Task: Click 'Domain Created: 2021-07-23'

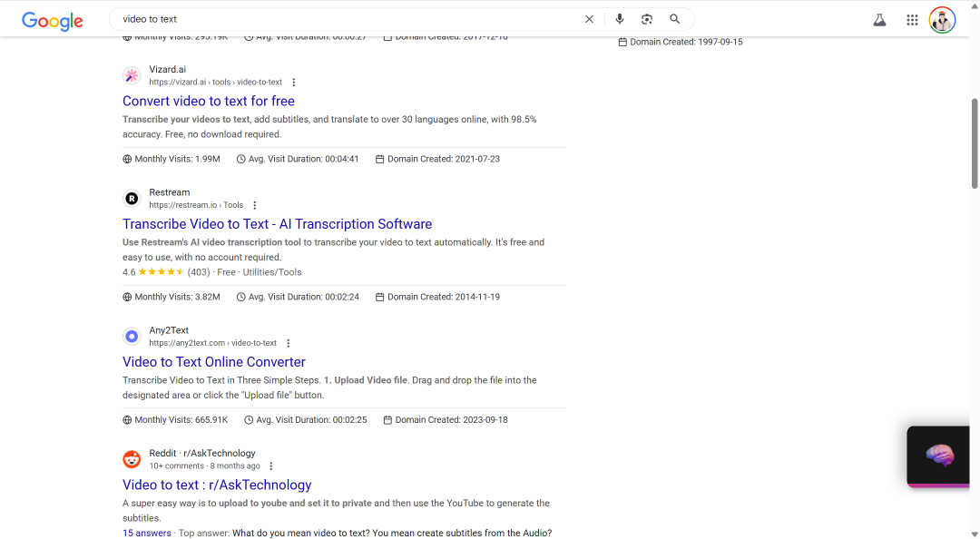Action: click(437, 160)
